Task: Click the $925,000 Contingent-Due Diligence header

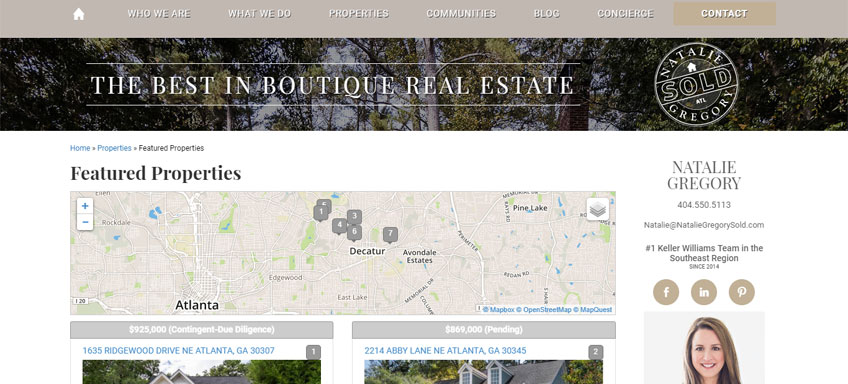Action: point(202,329)
